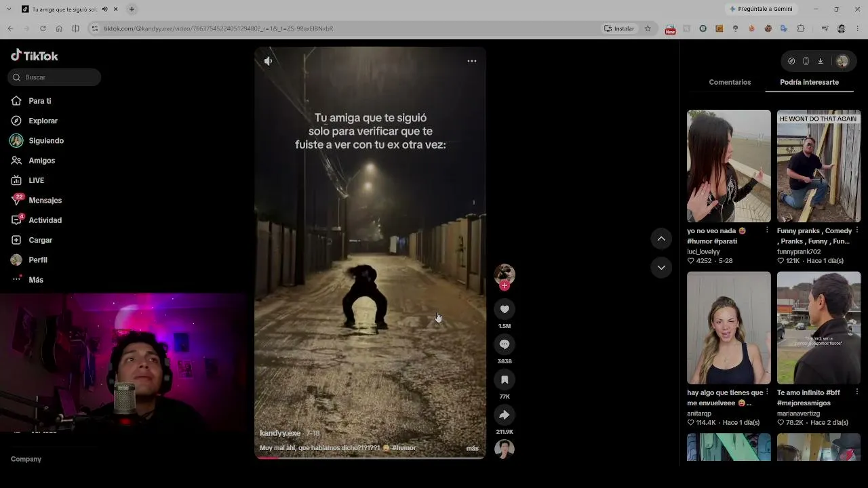The height and width of the screenshot is (488, 868).
Task: Click the browser home icon
Action: (x=59, y=28)
